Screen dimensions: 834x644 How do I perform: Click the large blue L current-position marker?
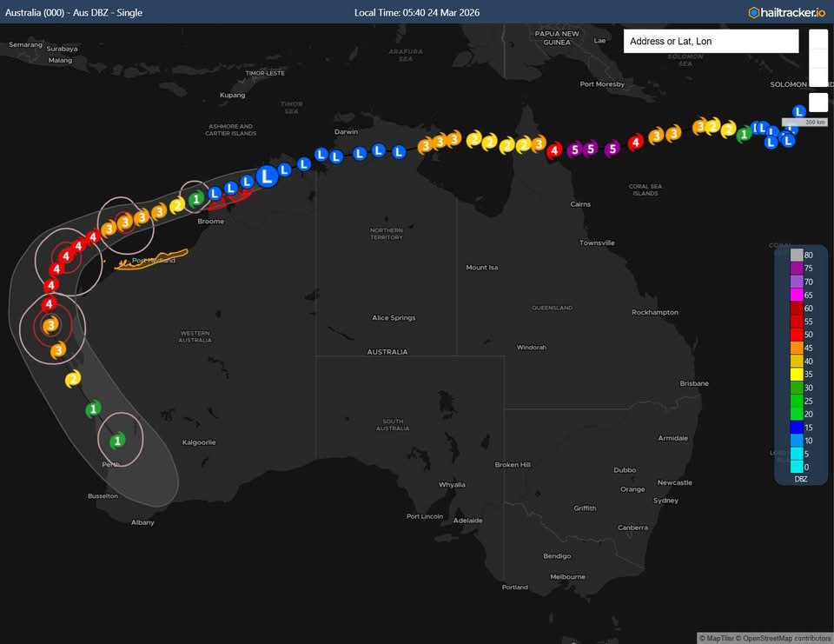point(268,175)
